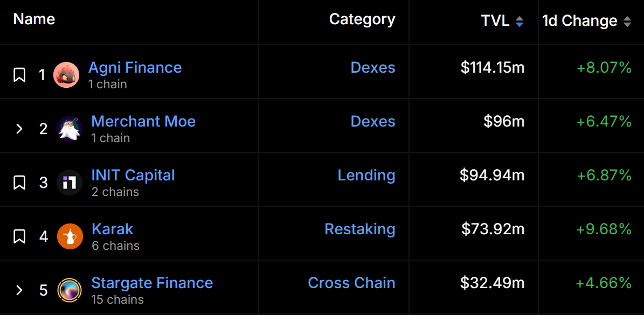Bookmark the Karak protocol
The width and height of the screenshot is (644, 315).
(19, 236)
